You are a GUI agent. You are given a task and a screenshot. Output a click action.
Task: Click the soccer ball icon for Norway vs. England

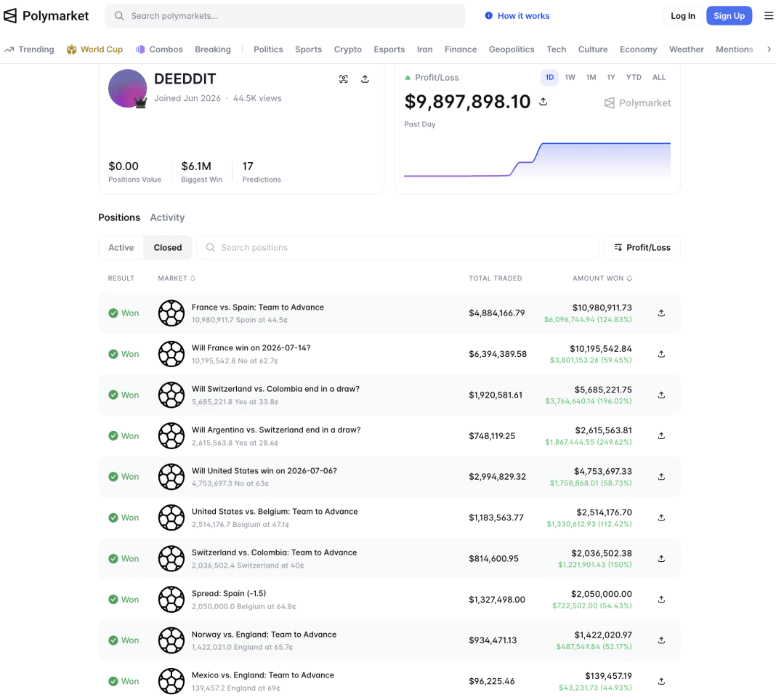171,640
